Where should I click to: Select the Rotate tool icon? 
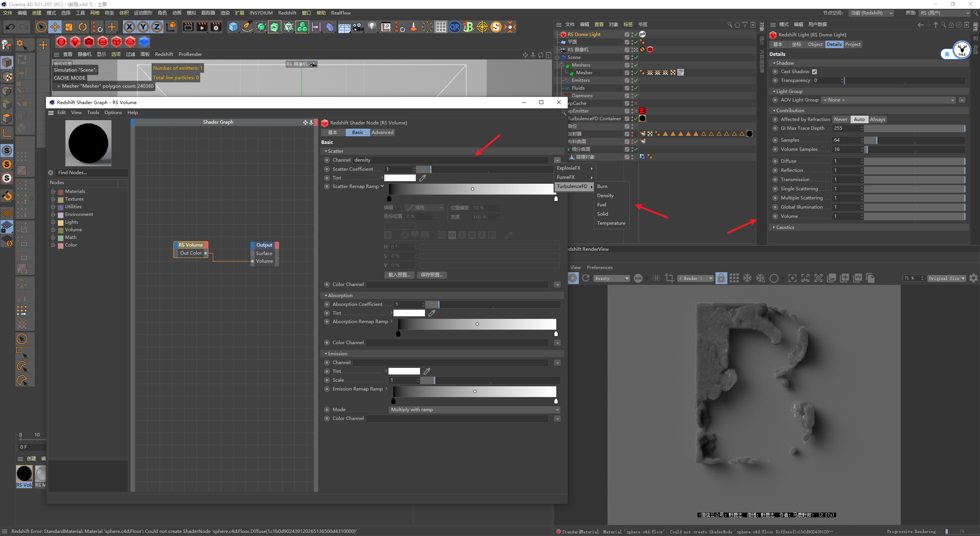click(x=83, y=27)
